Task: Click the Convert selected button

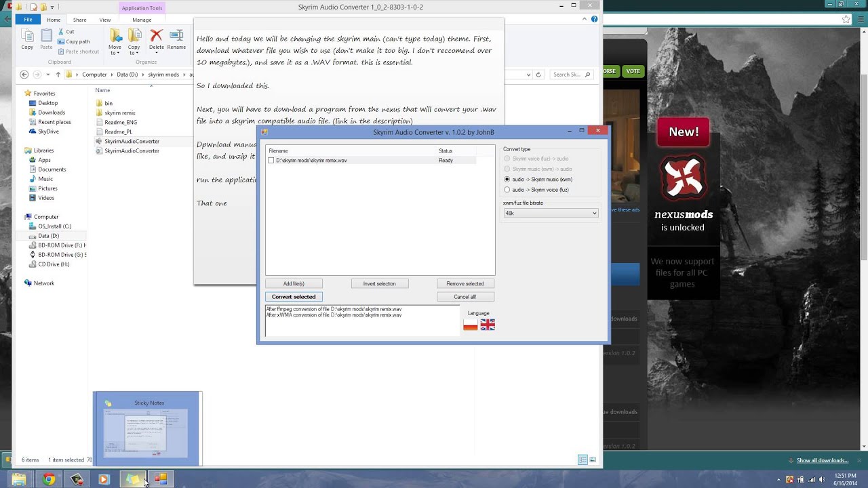Action: (294, 297)
